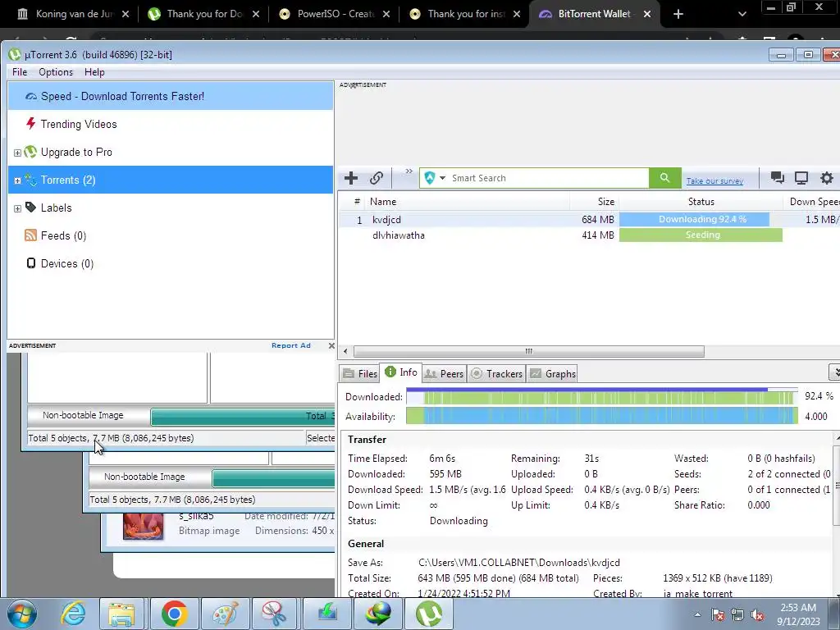Open Snipping Tool from taskbar
Screen dimensions: 840x630
pyautogui.click(x=274, y=614)
